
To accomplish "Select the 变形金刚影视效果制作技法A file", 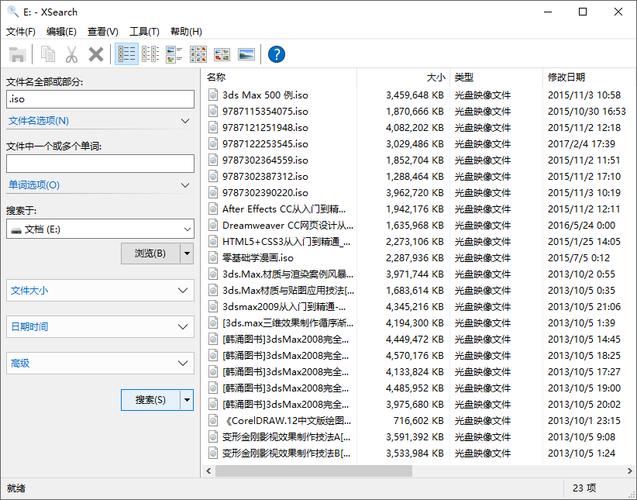I will coord(286,437).
